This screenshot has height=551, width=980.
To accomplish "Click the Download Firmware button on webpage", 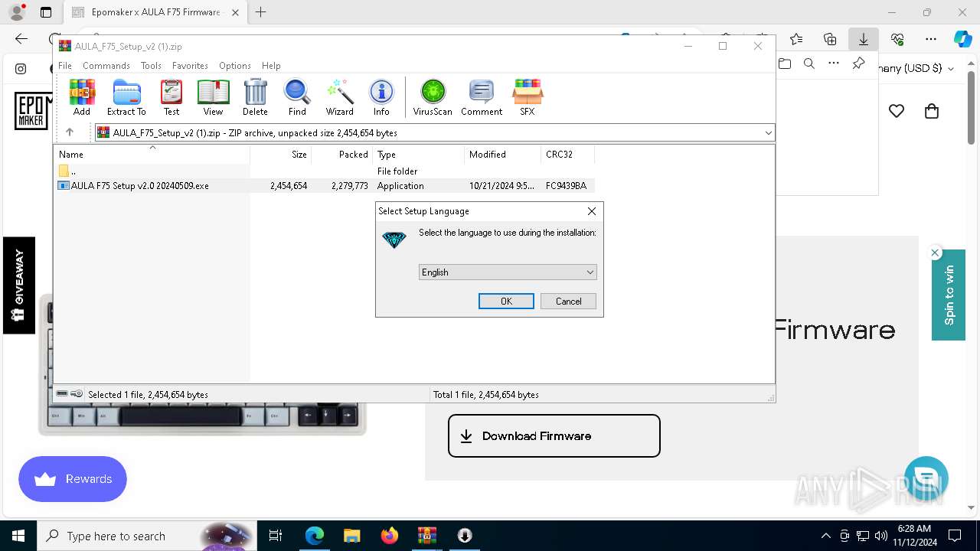I will click(x=554, y=435).
